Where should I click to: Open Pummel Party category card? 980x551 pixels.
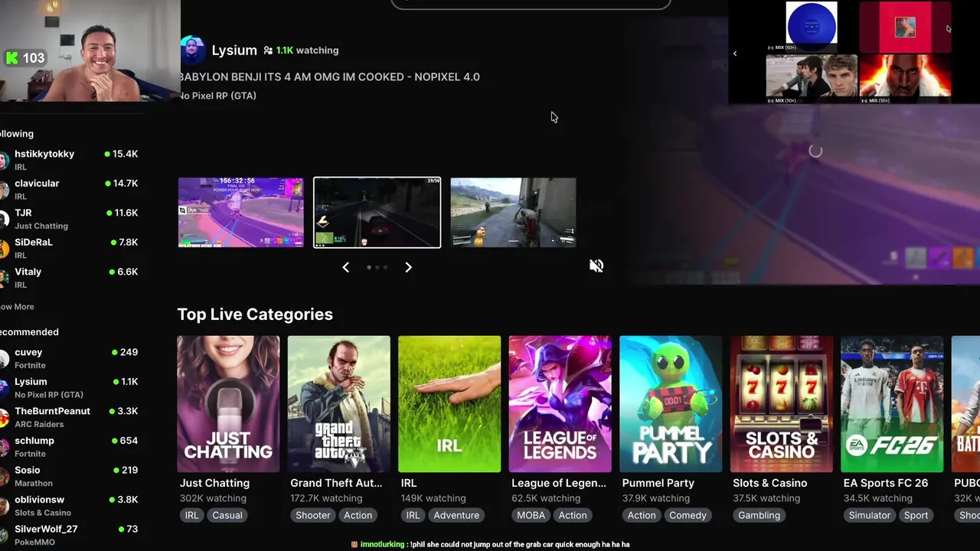point(671,404)
